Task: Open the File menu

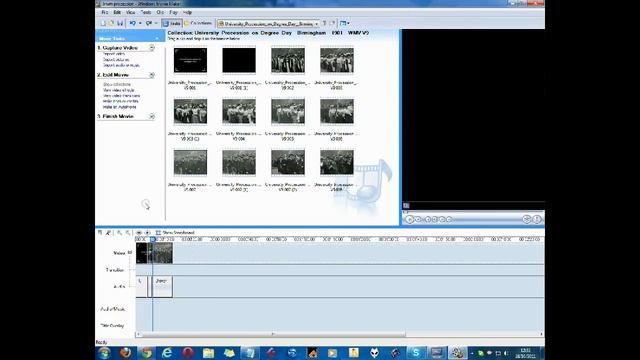Action: (x=105, y=13)
